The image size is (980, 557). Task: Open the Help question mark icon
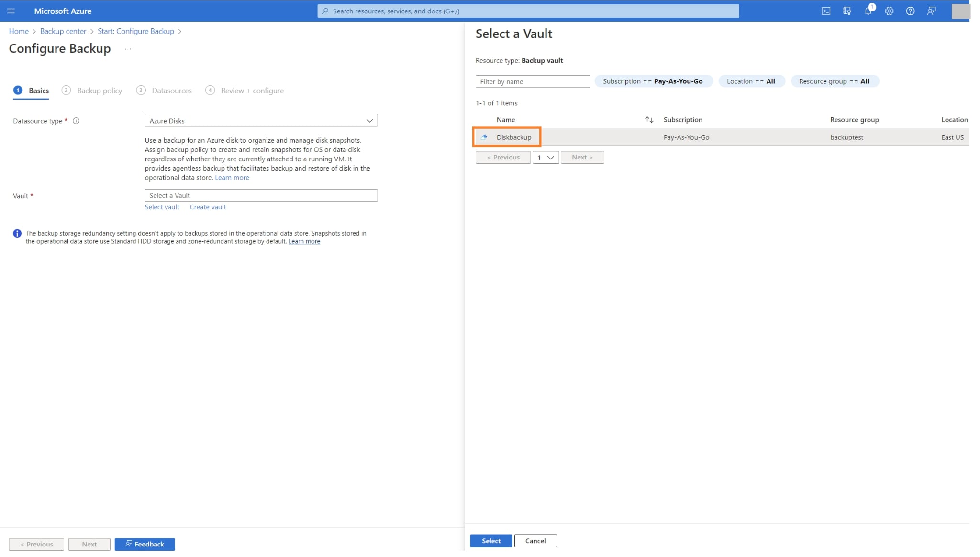click(910, 11)
